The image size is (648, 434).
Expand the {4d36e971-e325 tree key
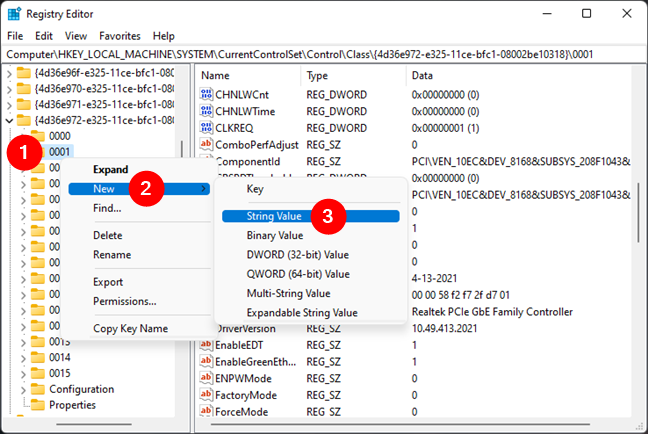(9, 105)
